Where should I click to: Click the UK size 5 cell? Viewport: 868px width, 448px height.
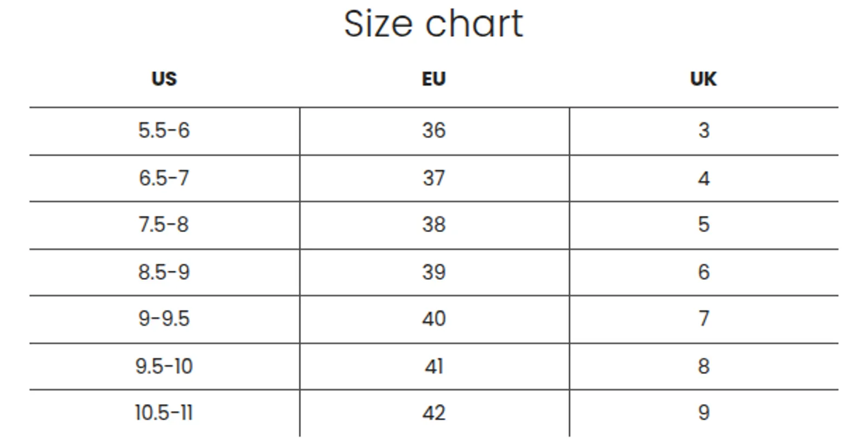click(x=704, y=225)
